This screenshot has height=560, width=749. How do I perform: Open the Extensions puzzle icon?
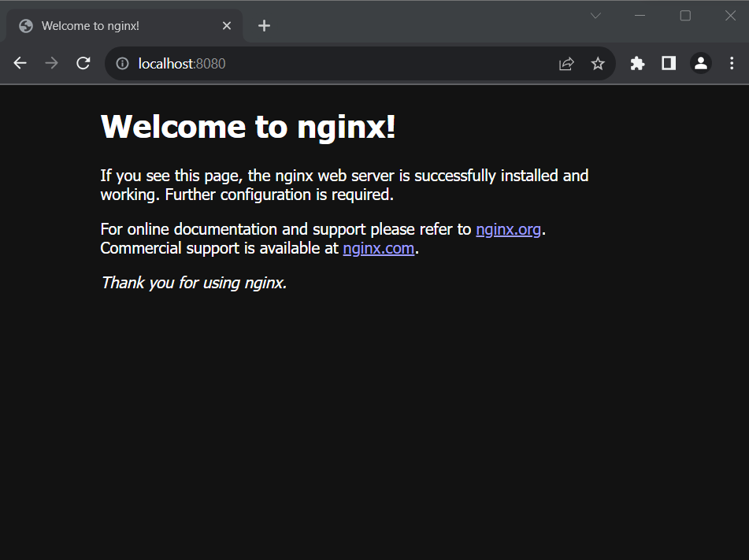pos(637,63)
